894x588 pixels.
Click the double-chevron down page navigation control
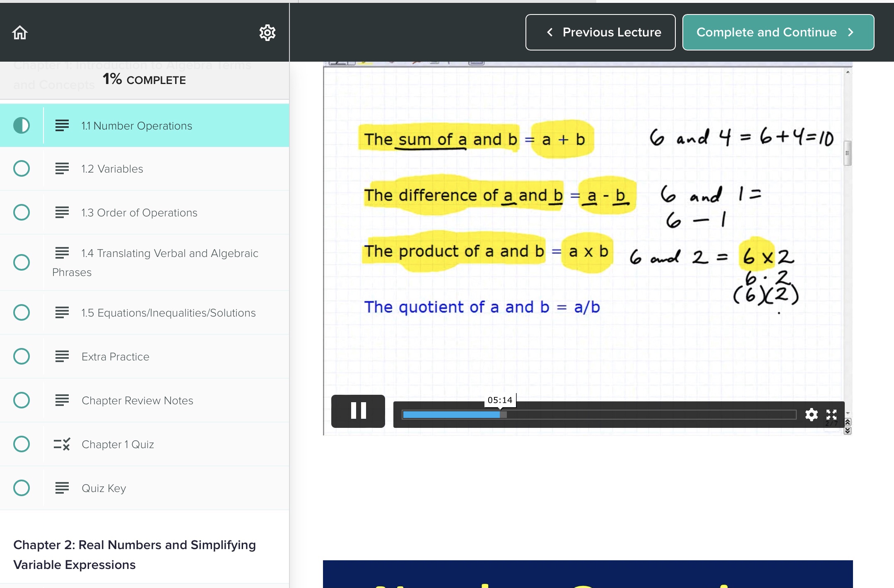click(x=848, y=431)
